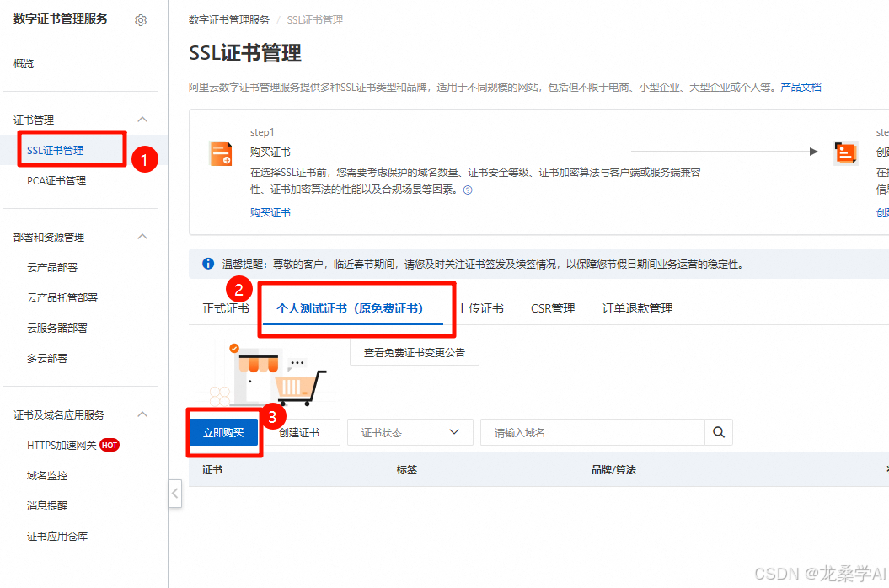The image size is (889, 588).
Task: Switch to the 上传证书 tab
Action: click(480, 308)
